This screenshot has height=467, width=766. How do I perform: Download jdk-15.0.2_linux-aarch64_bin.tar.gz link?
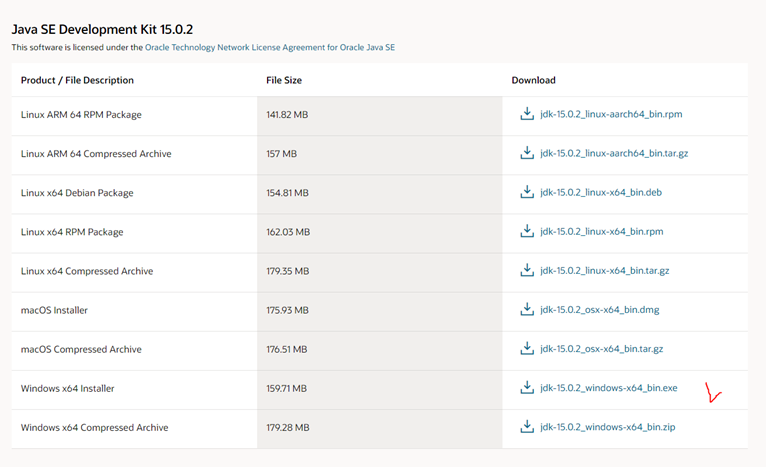(614, 153)
